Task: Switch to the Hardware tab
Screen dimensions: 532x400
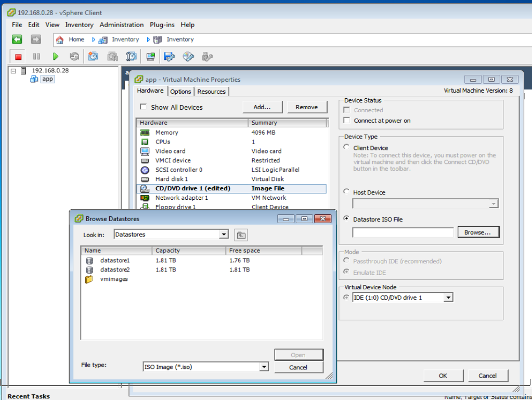Action: pyautogui.click(x=150, y=91)
